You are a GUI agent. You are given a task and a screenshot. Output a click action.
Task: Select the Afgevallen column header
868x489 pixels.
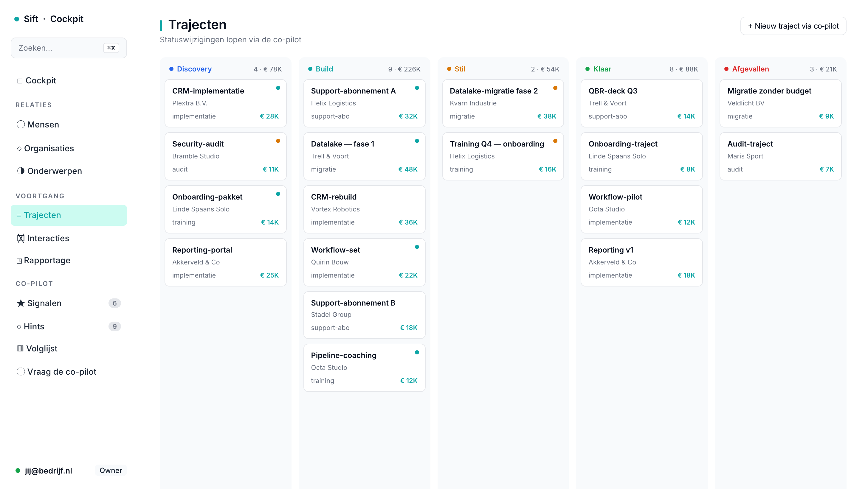[x=750, y=69]
